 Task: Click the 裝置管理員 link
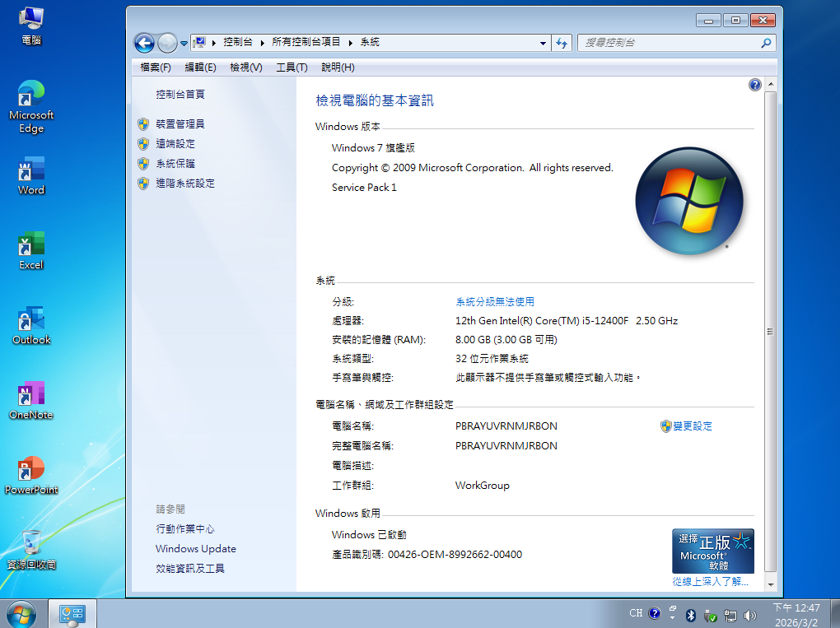click(180, 124)
